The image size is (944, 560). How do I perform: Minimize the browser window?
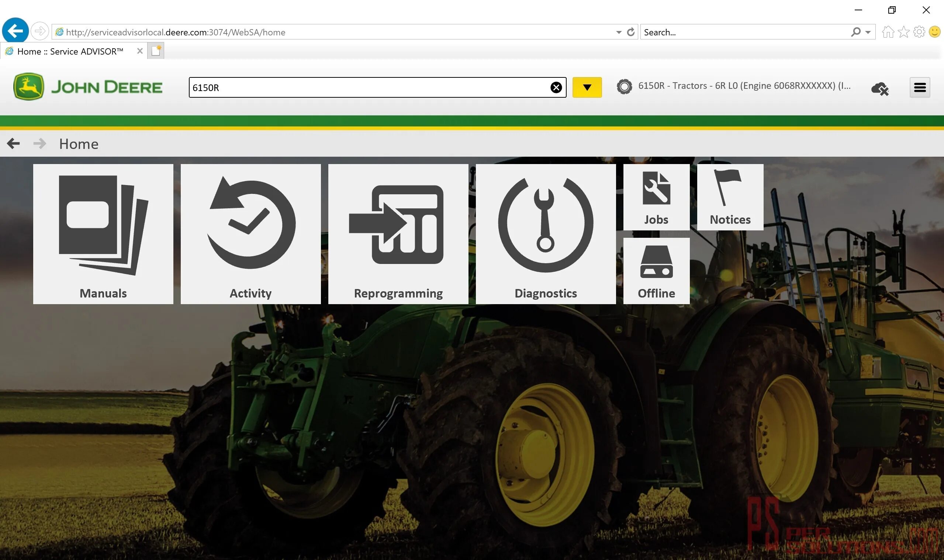(x=858, y=10)
